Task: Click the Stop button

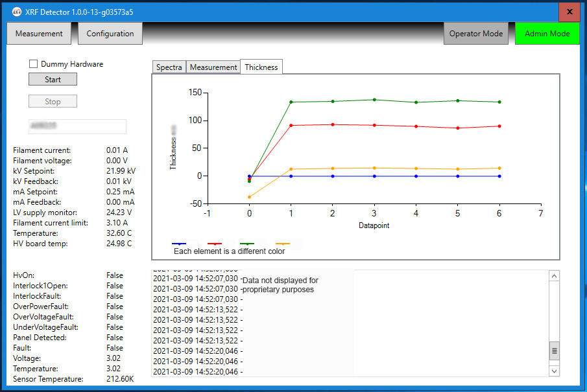Action: point(53,101)
